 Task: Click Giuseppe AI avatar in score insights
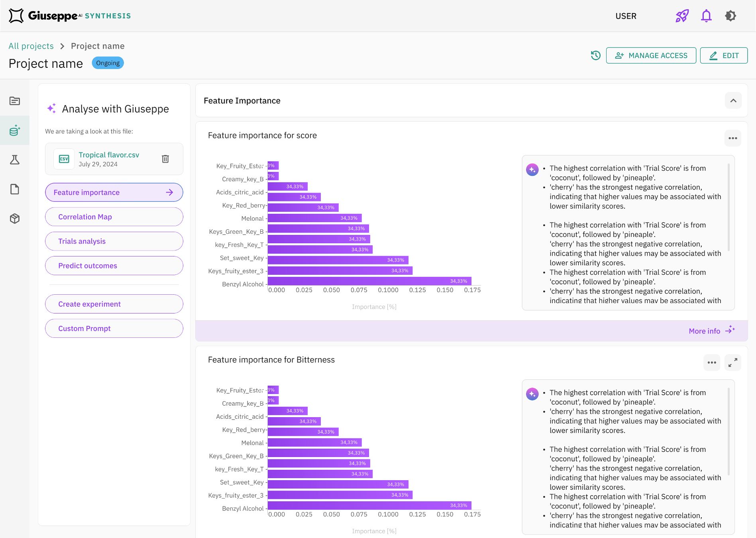pyautogui.click(x=532, y=169)
